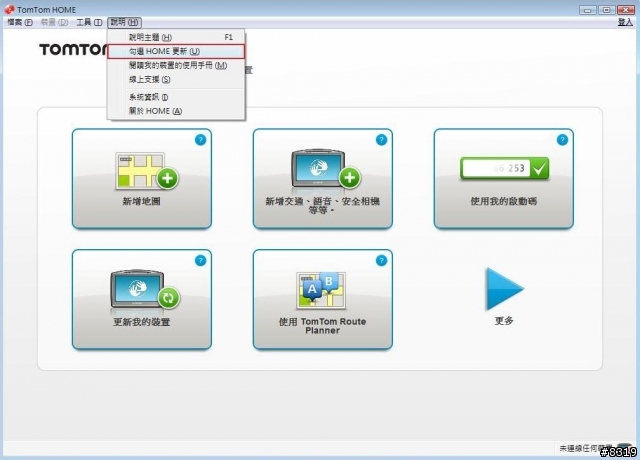The width and height of the screenshot is (640, 460).
Task: Open help for the TomTom Route Planner tile
Action: pyautogui.click(x=381, y=260)
